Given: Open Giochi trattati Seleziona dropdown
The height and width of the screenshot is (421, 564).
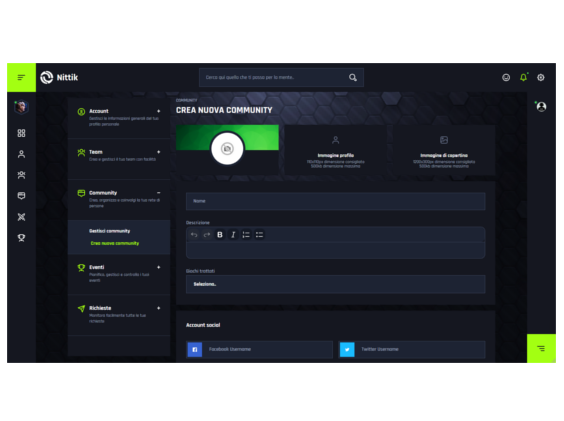Looking at the screenshot, I should coord(336,284).
